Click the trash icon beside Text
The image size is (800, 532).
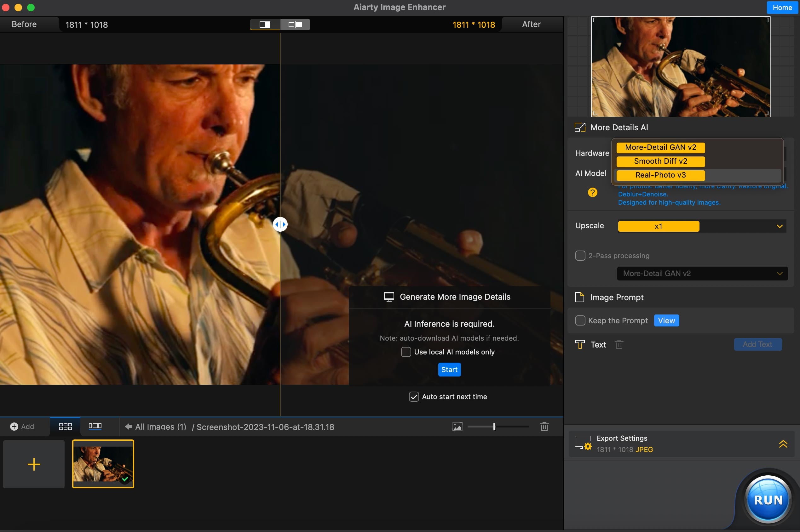coord(619,344)
